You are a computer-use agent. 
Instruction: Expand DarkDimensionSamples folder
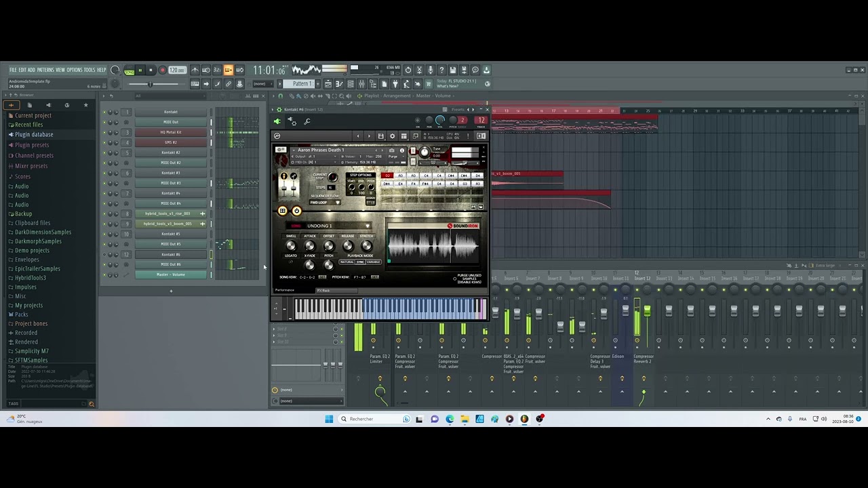pos(43,232)
